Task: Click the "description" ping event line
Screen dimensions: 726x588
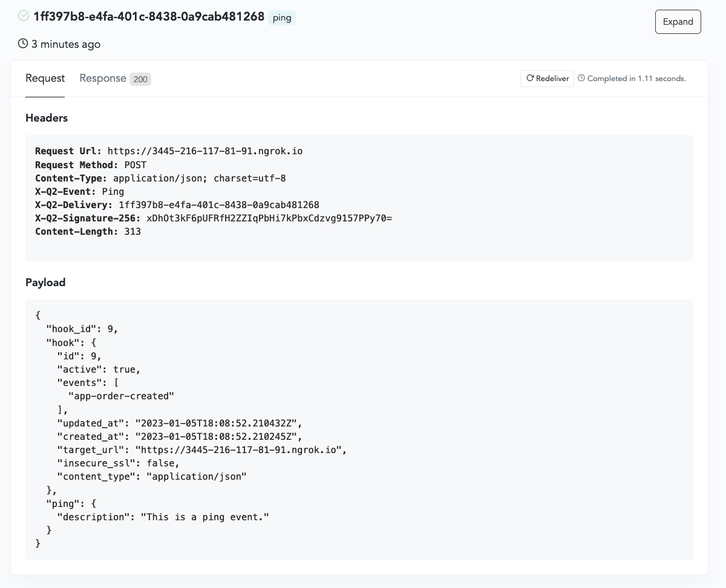Action: click(163, 517)
